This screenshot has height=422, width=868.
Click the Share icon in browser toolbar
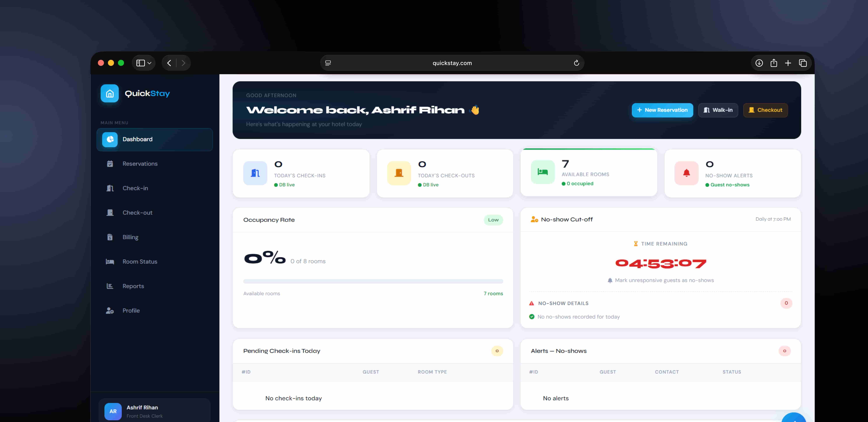[774, 63]
